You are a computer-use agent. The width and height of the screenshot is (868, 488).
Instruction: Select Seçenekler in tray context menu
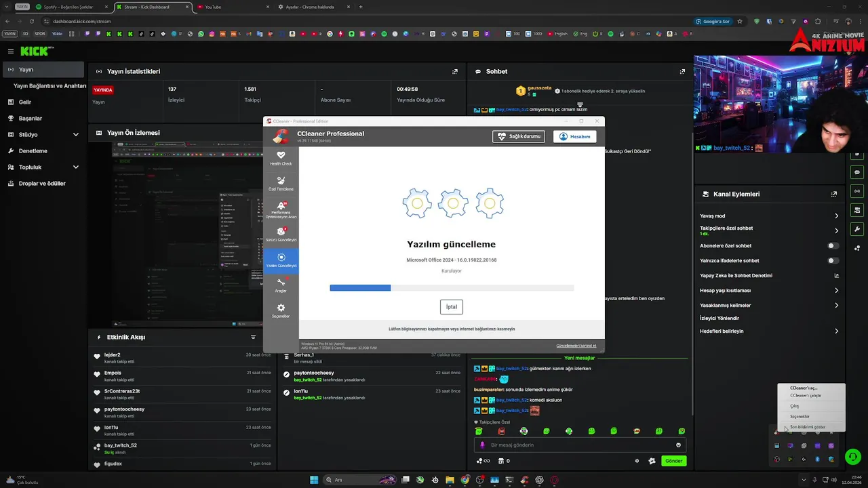point(811,417)
